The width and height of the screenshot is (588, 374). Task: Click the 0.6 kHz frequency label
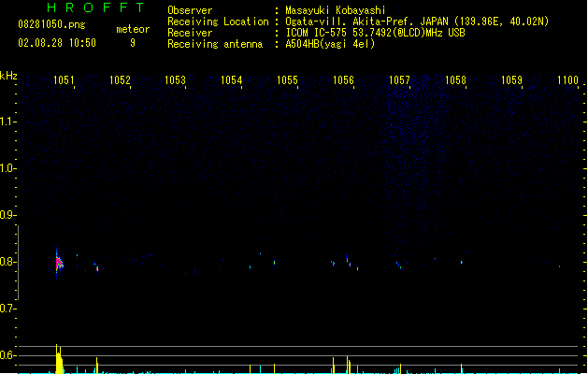click(7, 355)
